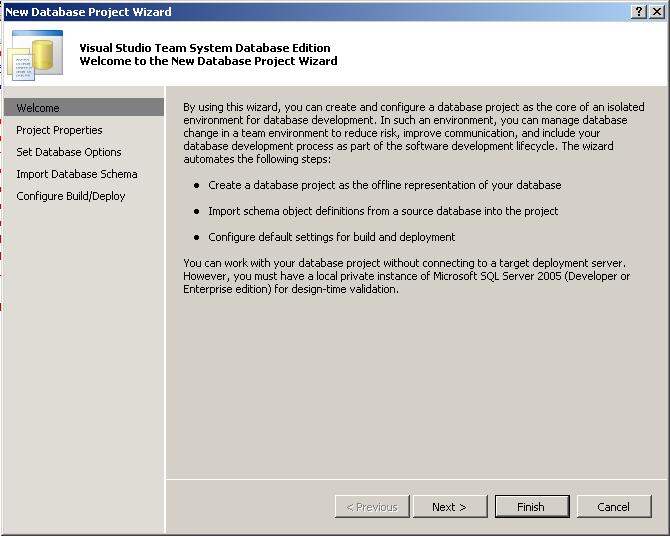
Task: Click the 'Welcome to the New Database Project Wizard' heading
Action: coord(209,61)
